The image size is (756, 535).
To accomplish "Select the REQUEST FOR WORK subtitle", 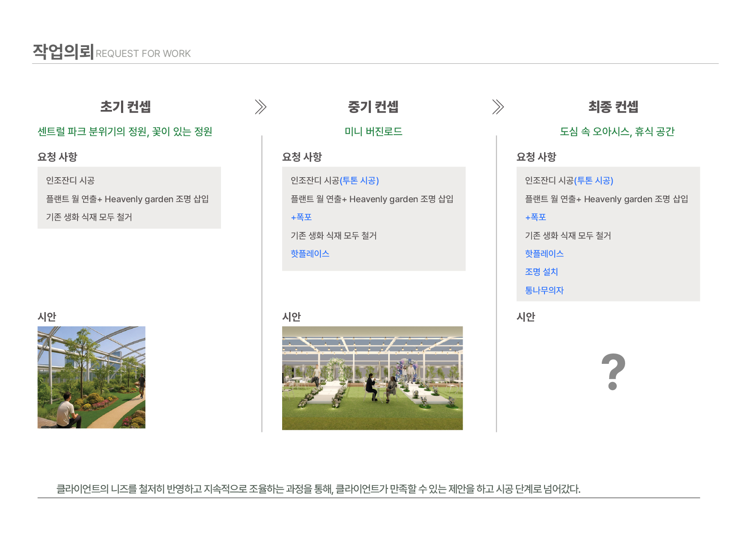I will point(143,54).
